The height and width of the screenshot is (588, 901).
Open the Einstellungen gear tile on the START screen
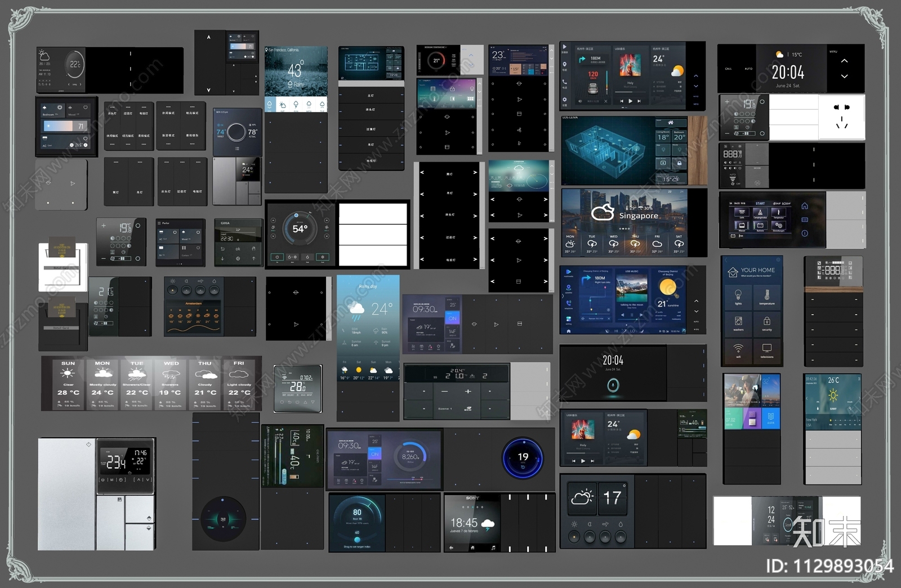[x=779, y=226]
